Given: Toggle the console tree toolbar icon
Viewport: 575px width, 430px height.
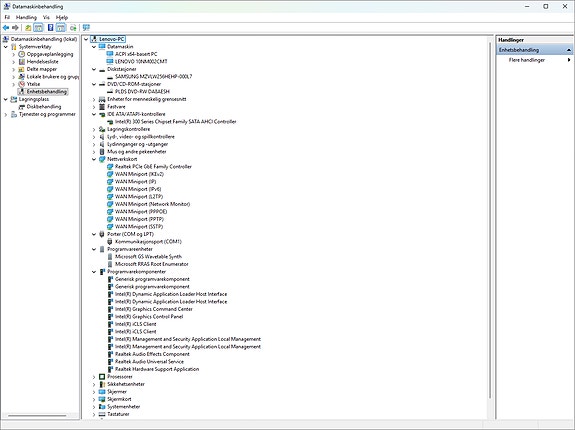Looking at the screenshot, I should (38, 28).
